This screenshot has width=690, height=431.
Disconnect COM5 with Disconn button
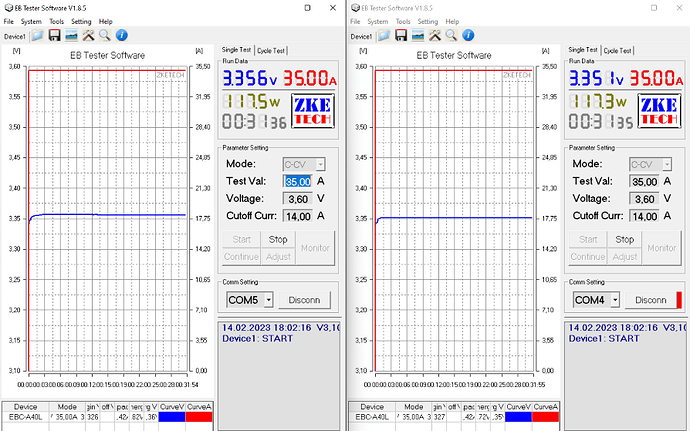pos(304,300)
